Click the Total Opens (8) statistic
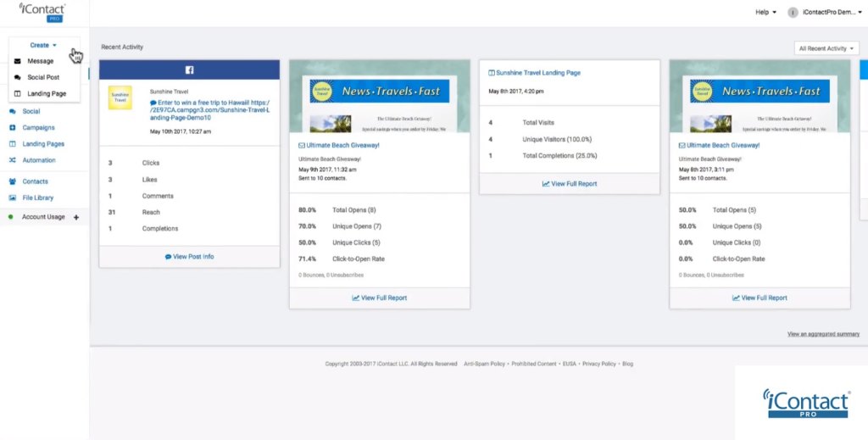This screenshot has height=440, width=868. [354, 210]
